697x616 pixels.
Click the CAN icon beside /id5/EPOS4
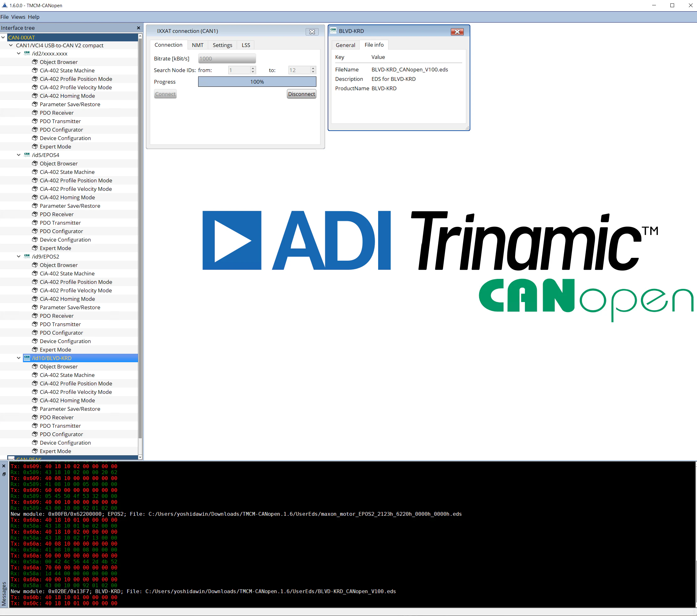pos(27,155)
